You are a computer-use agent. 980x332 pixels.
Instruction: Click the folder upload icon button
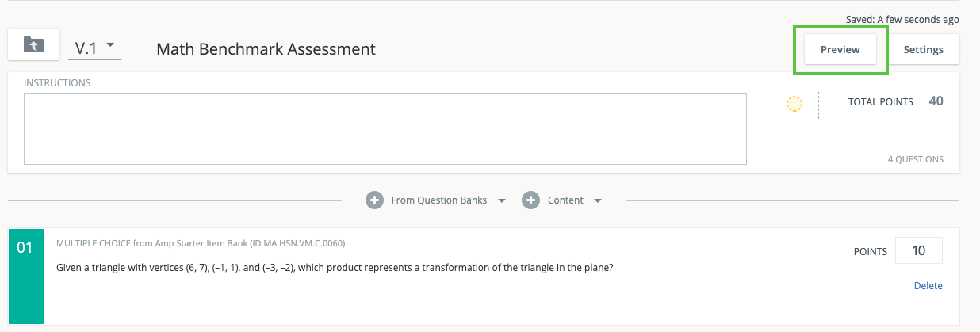34,45
